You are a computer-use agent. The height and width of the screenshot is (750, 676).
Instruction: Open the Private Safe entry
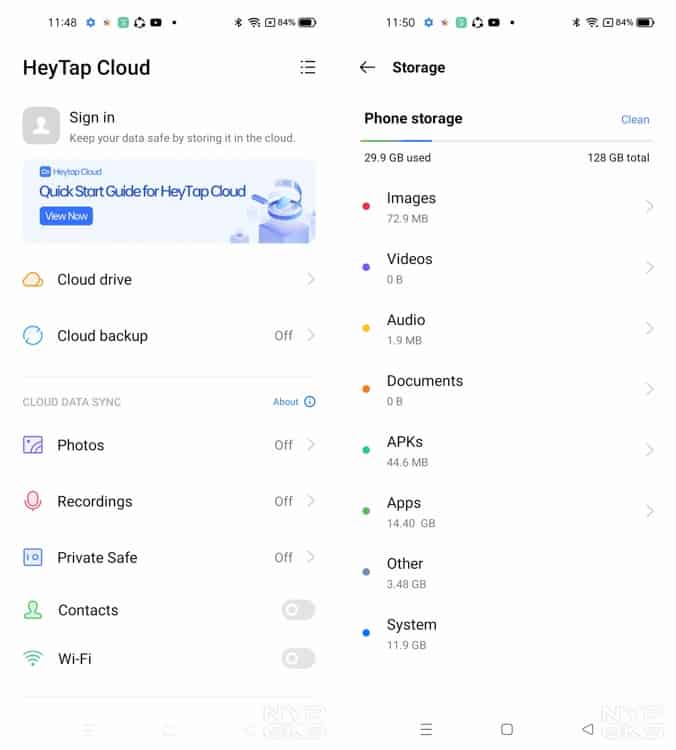169,557
